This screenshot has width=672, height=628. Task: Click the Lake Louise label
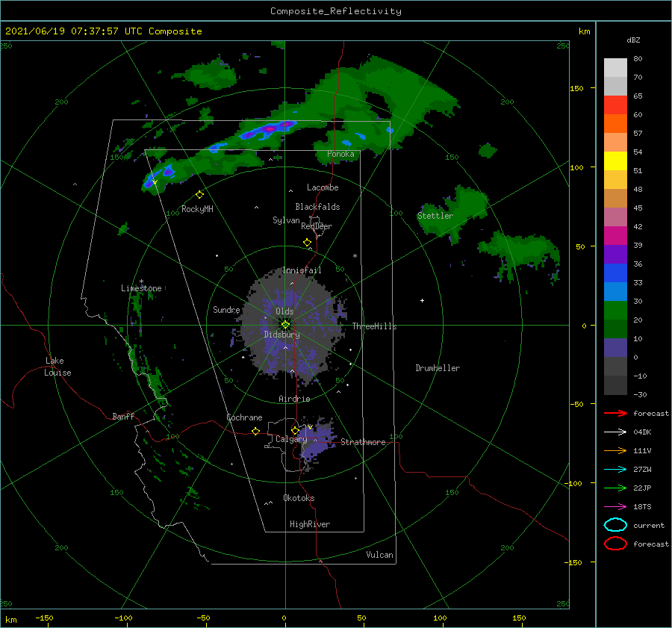tap(57, 367)
